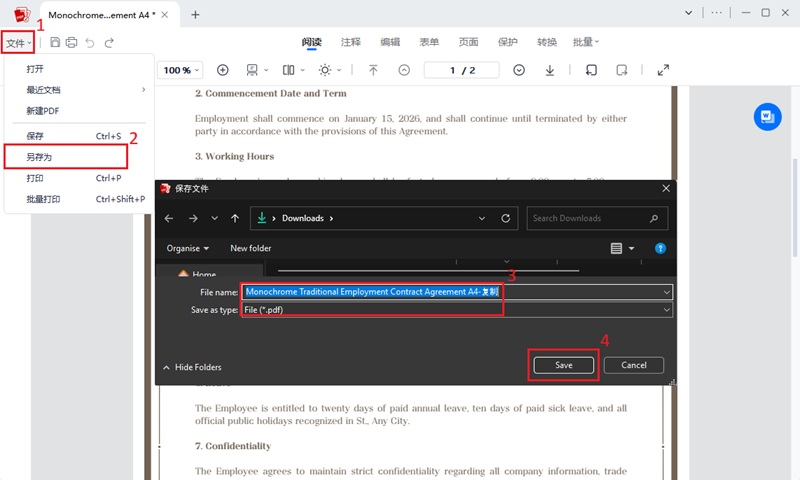Expand the File name history dropdown
This screenshot has height=480, width=800.
(x=666, y=292)
